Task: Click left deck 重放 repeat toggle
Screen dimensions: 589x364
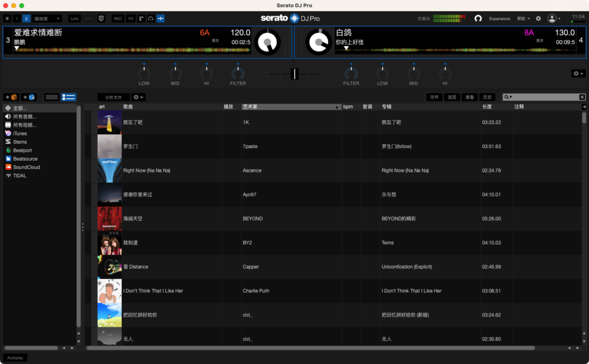Action: [x=215, y=41]
